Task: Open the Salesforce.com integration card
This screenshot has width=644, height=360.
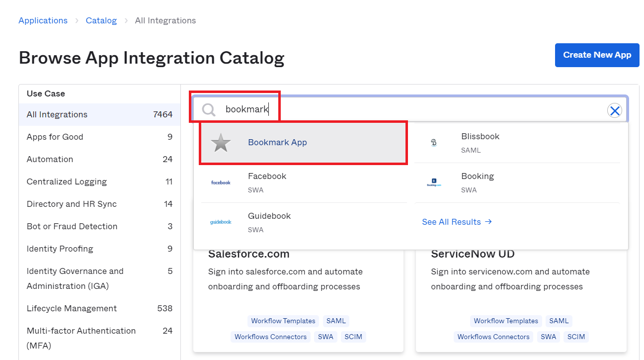Action: click(x=298, y=298)
